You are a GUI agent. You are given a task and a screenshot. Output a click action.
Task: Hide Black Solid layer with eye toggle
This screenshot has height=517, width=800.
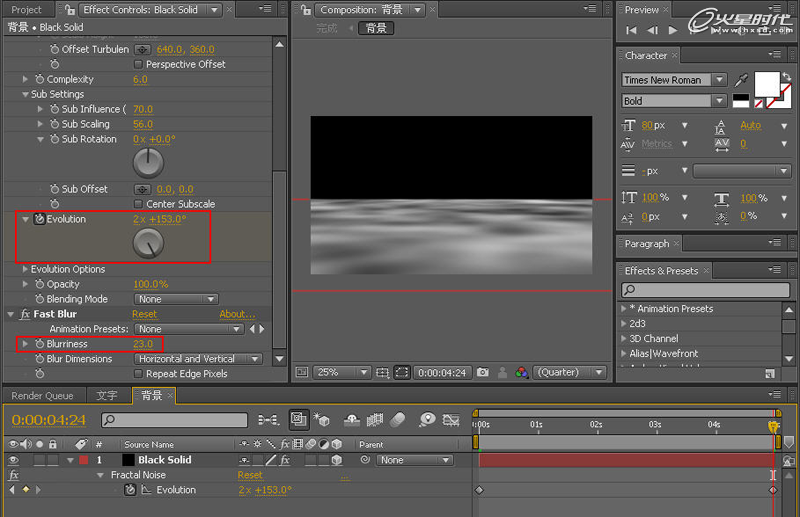tap(13, 460)
